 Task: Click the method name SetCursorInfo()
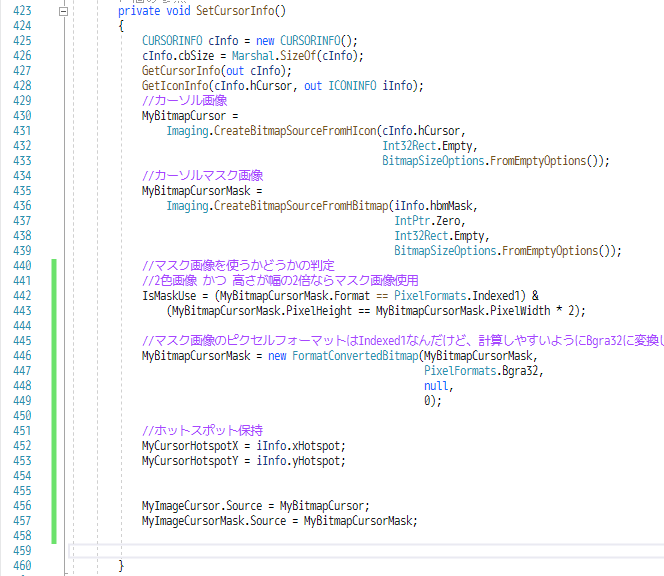pos(241,11)
